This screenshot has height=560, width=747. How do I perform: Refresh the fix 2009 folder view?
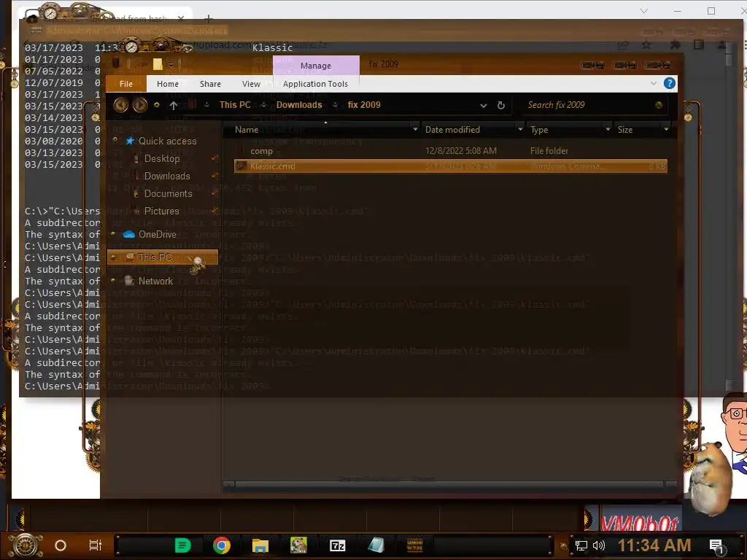click(500, 105)
